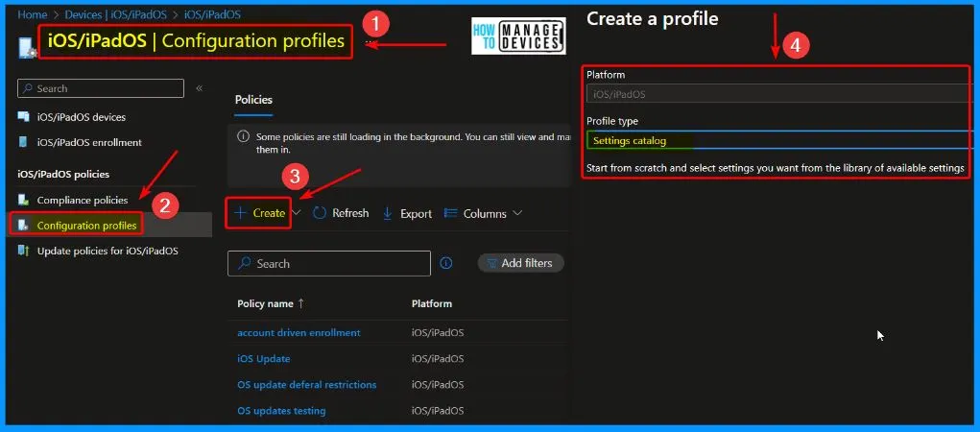Go to Home breadcrumb
This screenshot has height=432, width=980.
[x=33, y=14]
